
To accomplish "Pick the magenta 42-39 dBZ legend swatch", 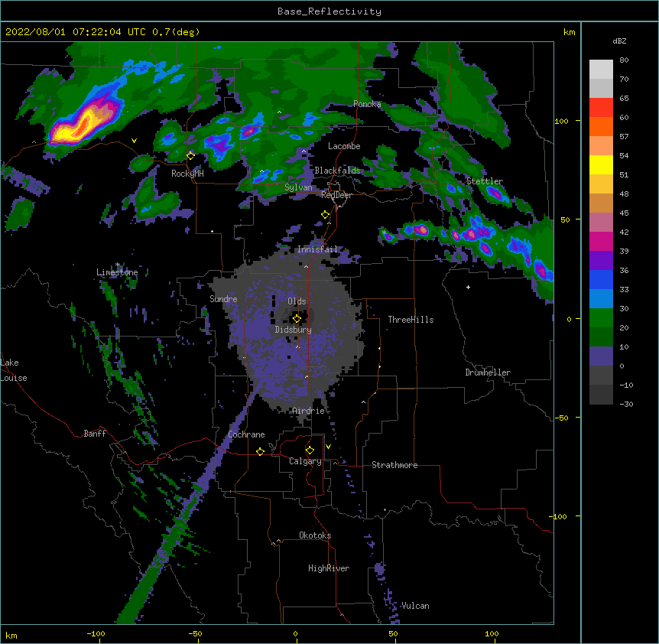I will [601, 242].
